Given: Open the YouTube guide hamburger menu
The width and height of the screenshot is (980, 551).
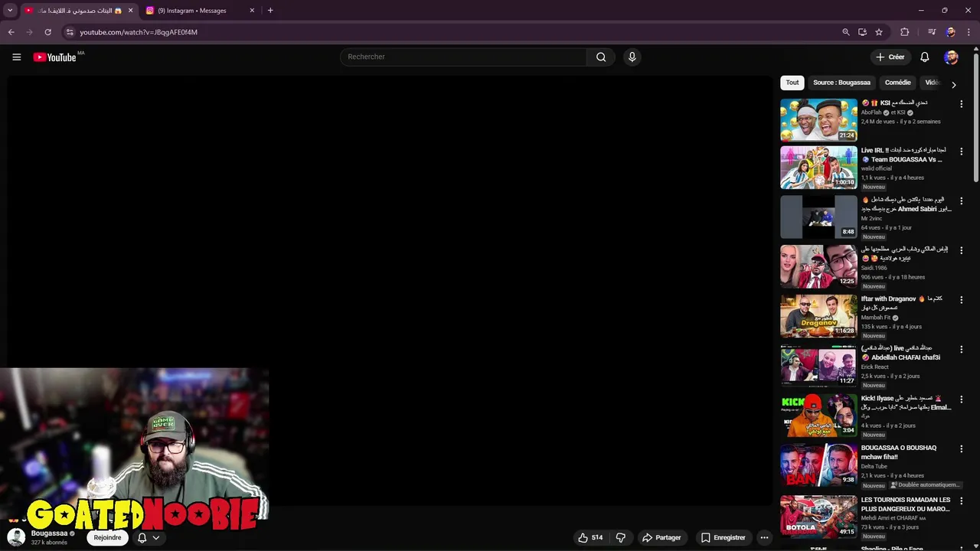Looking at the screenshot, I should (x=16, y=57).
